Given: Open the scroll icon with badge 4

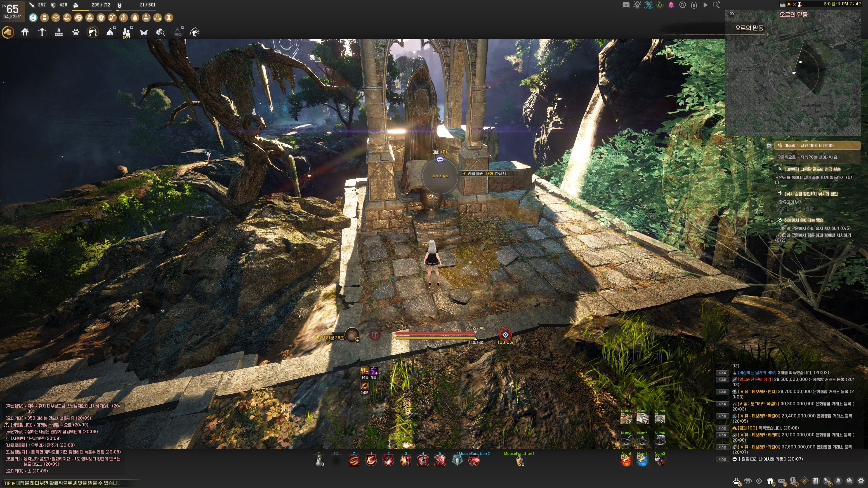Looking at the screenshot, I should point(827,481).
